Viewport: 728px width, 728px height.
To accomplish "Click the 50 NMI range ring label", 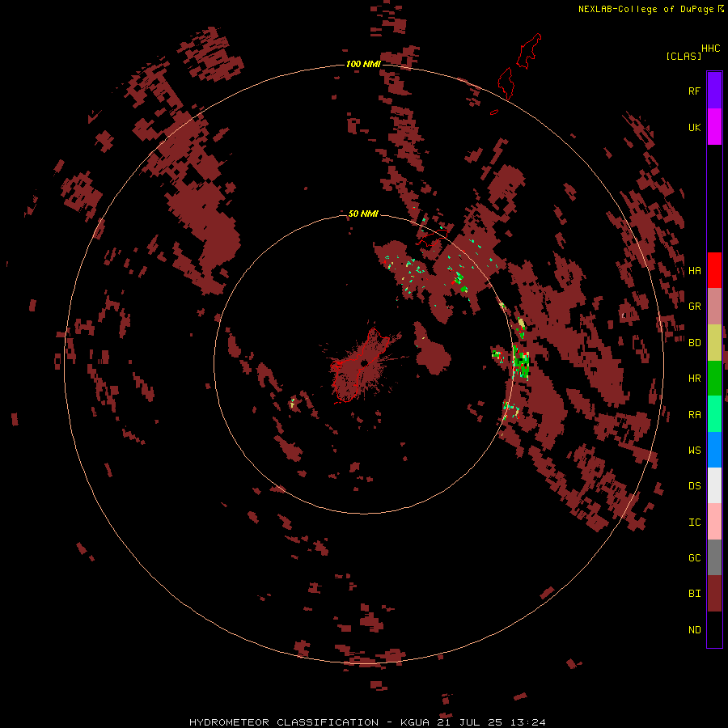I will 363,214.
